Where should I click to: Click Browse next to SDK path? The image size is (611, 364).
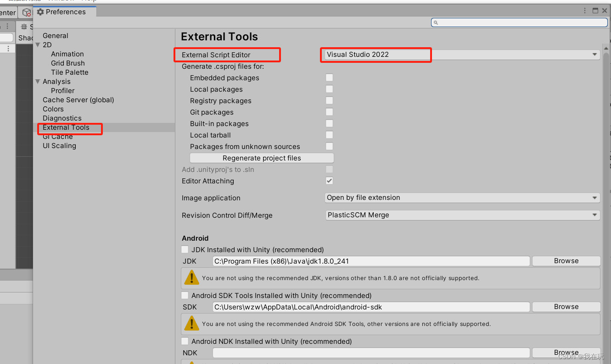[566, 307]
